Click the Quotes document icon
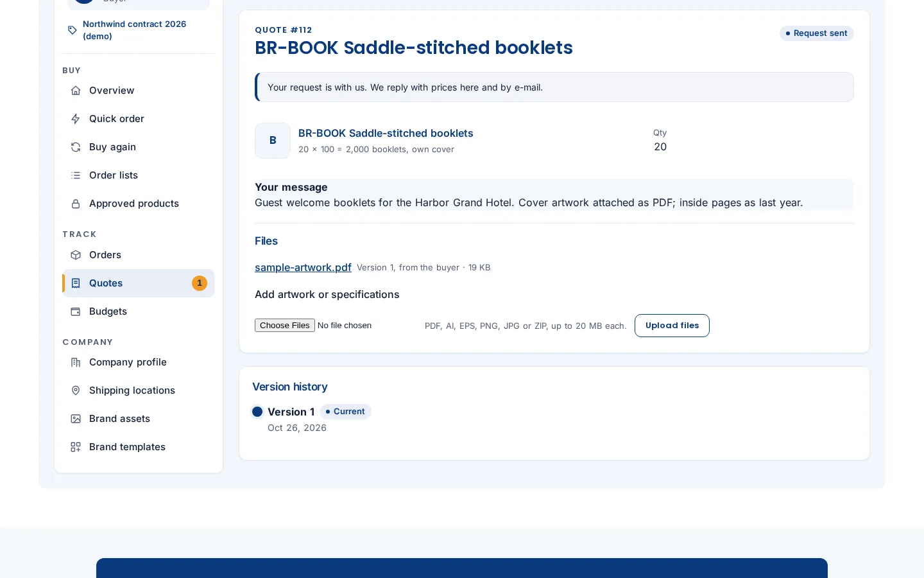The height and width of the screenshot is (578, 924). click(x=76, y=283)
